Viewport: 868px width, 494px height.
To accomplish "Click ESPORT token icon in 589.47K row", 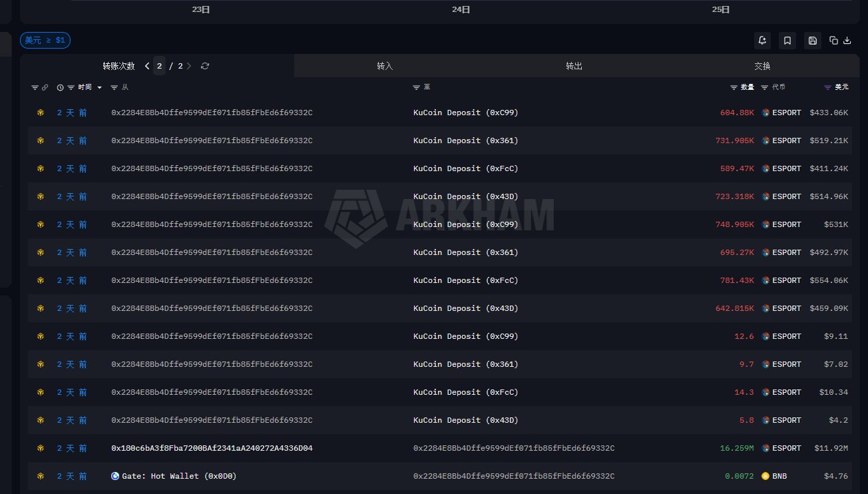I will [765, 168].
